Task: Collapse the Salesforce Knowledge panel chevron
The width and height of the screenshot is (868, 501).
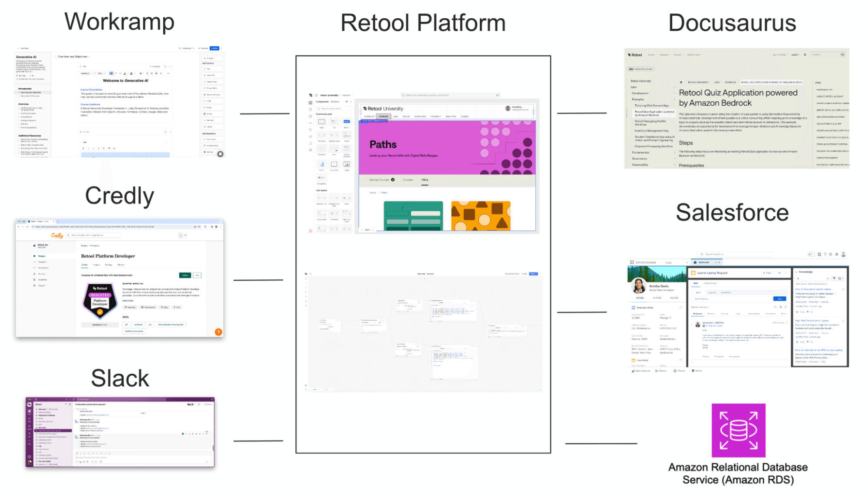Action: [796, 272]
